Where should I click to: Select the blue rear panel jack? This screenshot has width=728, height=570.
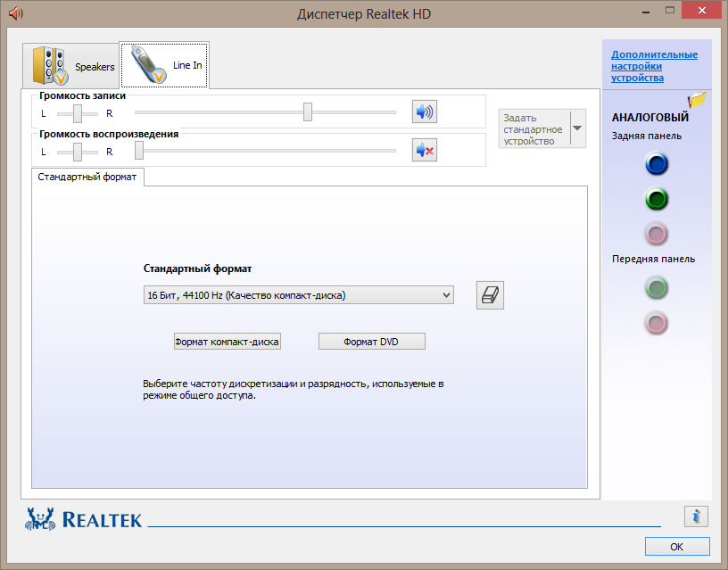click(x=657, y=164)
